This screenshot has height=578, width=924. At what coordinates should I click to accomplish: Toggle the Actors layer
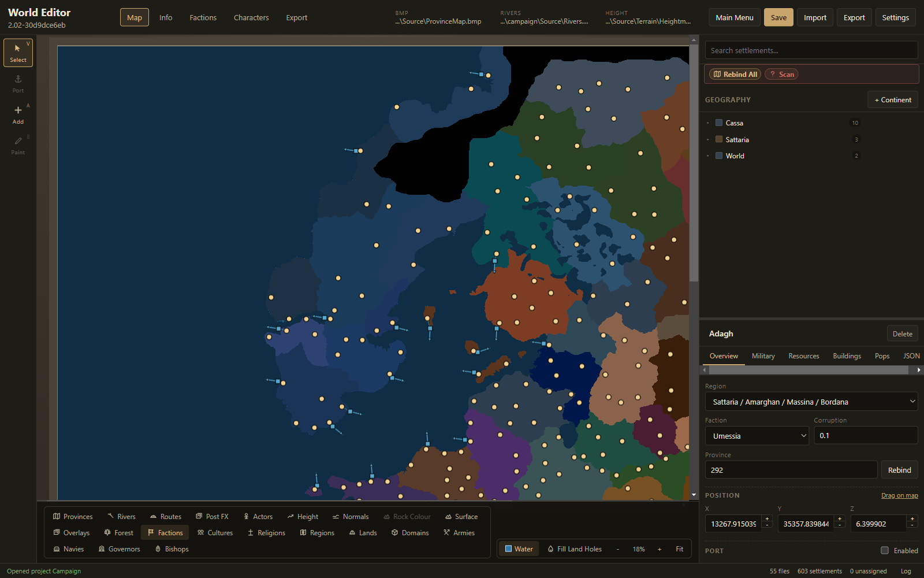[x=258, y=516]
